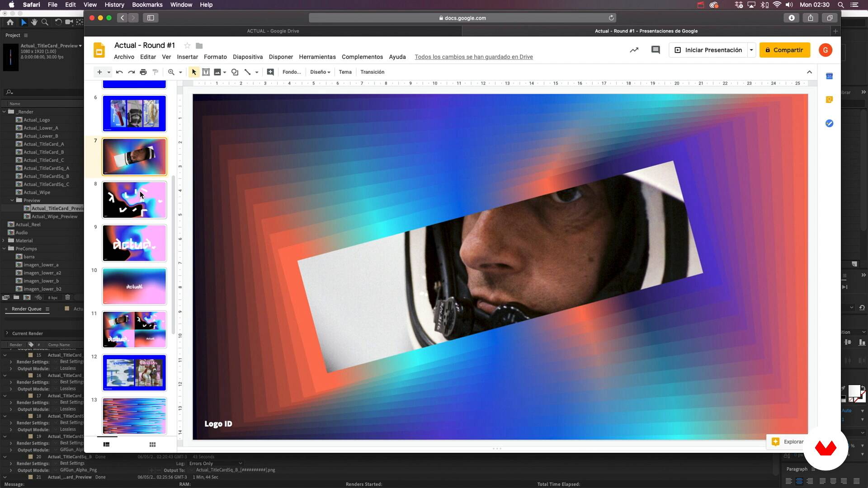Click the Tema theme button
This screenshot has height=488, width=868.
click(x=345, y=72)
